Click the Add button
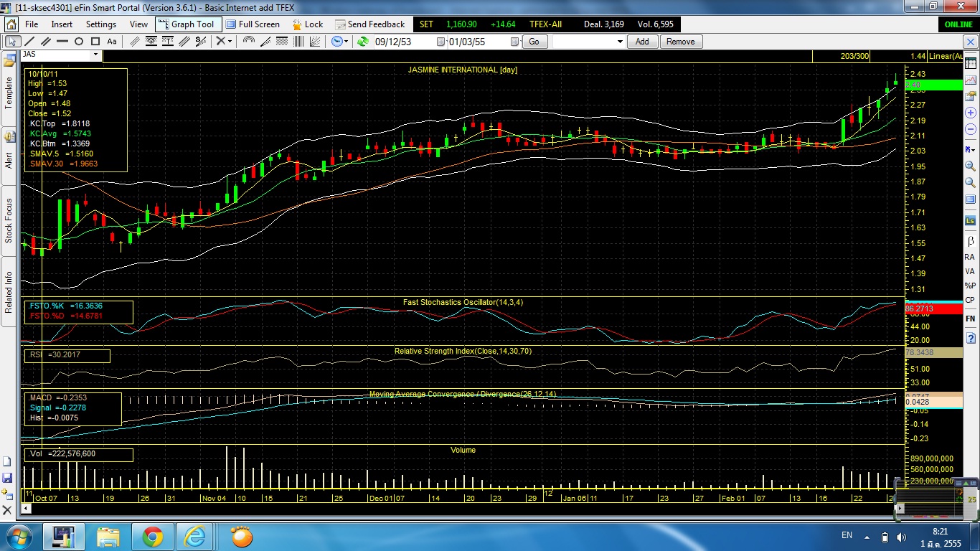 click(642, 42)
